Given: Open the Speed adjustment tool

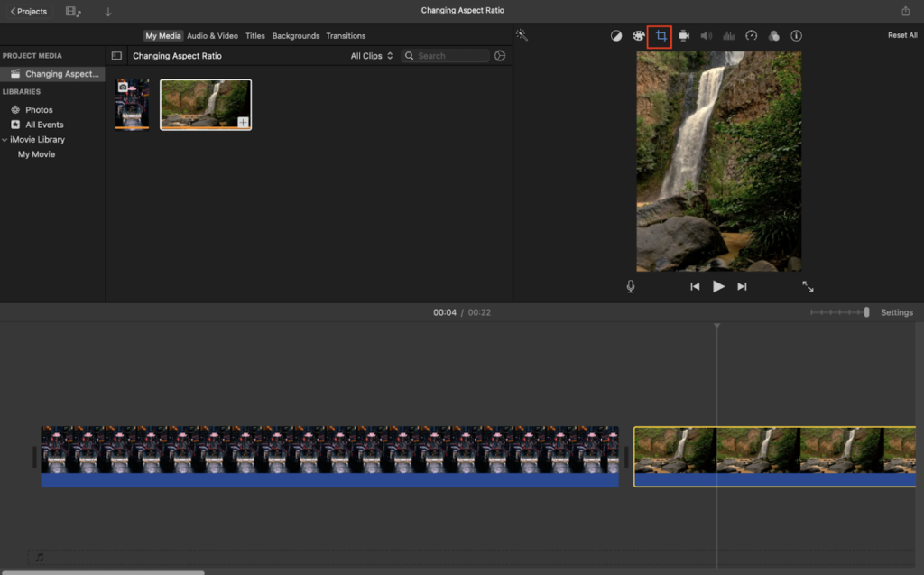Looking at the screenshot, I should pyautogui.click(x=751, y=36).
